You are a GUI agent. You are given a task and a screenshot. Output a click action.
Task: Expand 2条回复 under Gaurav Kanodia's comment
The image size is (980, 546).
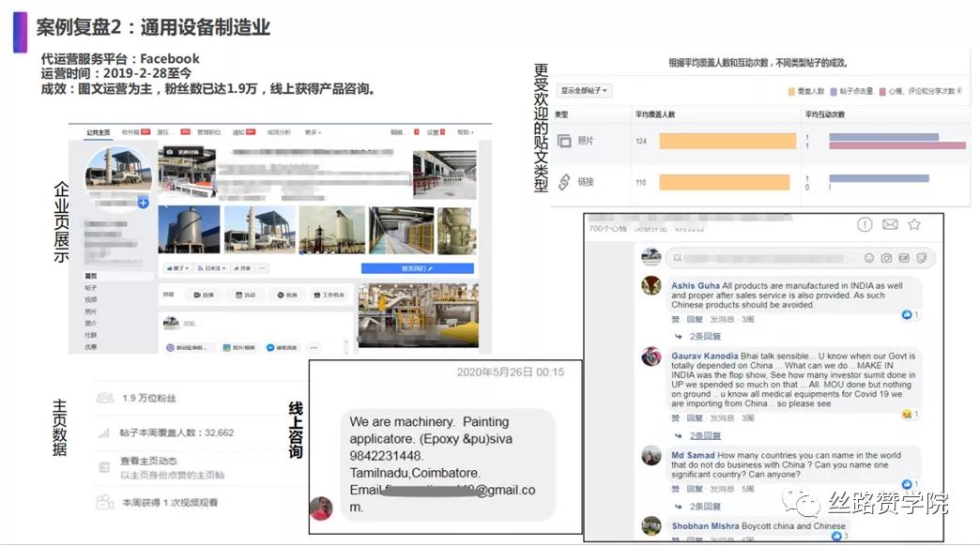tap(705, 435)
